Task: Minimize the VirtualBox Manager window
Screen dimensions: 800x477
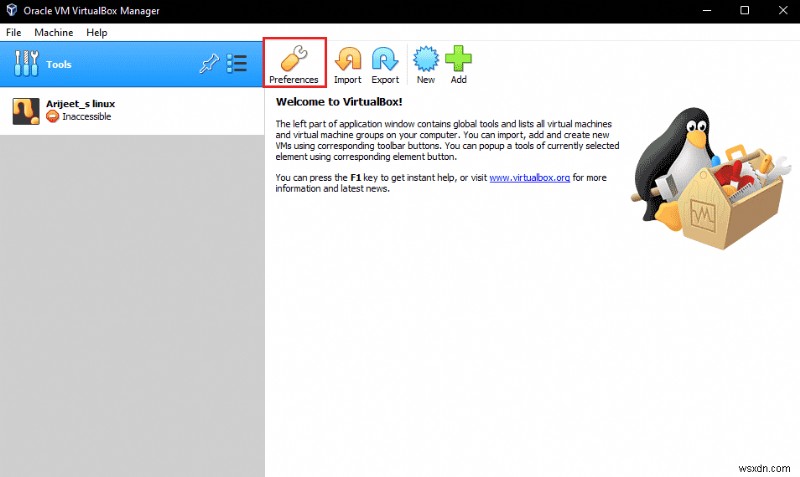Action: (x=707, y=11)
